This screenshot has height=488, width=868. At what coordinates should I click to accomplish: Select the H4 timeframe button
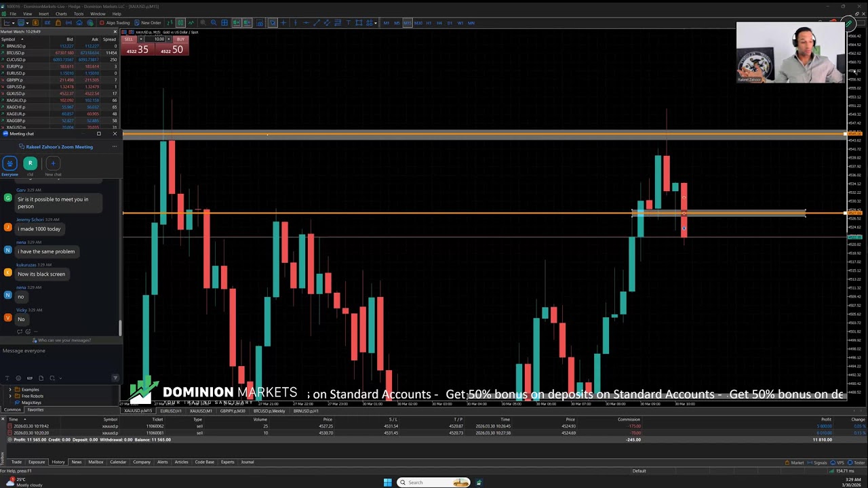(x=439, y=23)
